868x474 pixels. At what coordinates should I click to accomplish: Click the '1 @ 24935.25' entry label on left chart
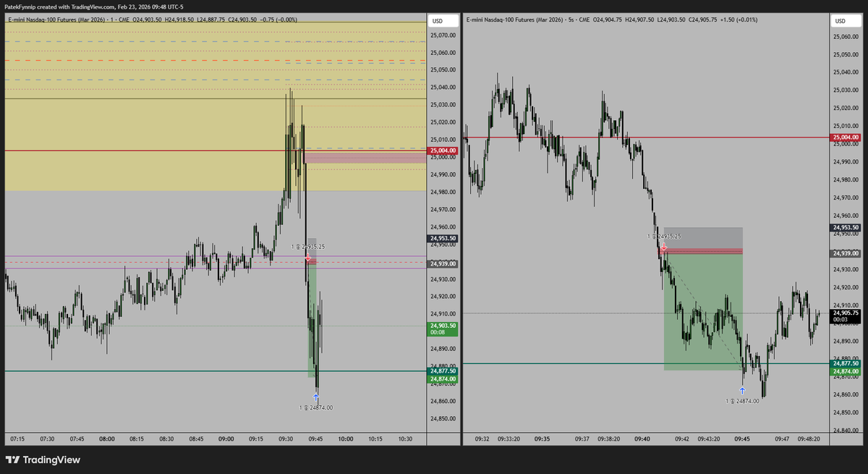point(309,247)
